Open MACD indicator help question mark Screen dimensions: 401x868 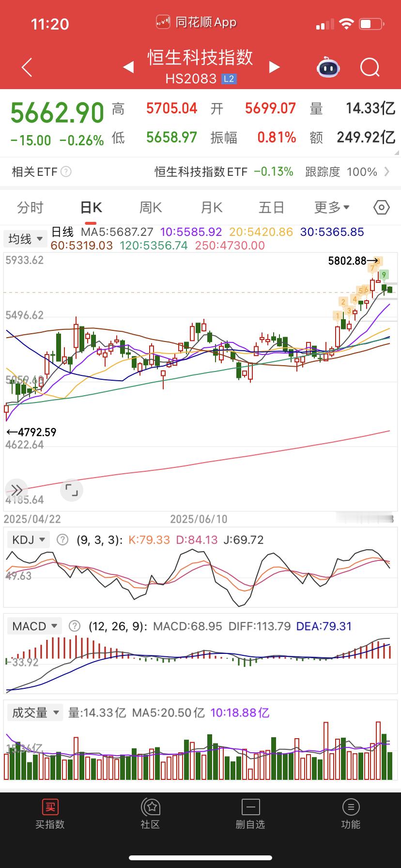click(74, 626)
